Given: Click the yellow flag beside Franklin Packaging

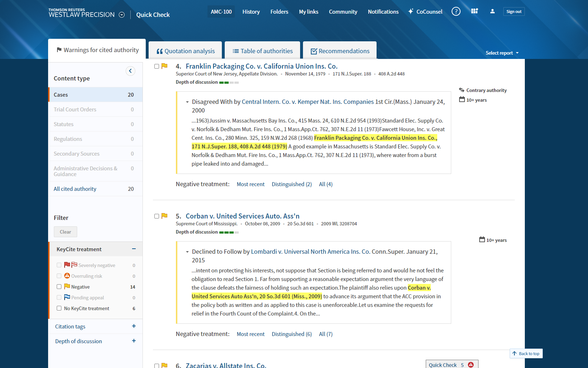Looking at the screenshot, I should [164, 66].
